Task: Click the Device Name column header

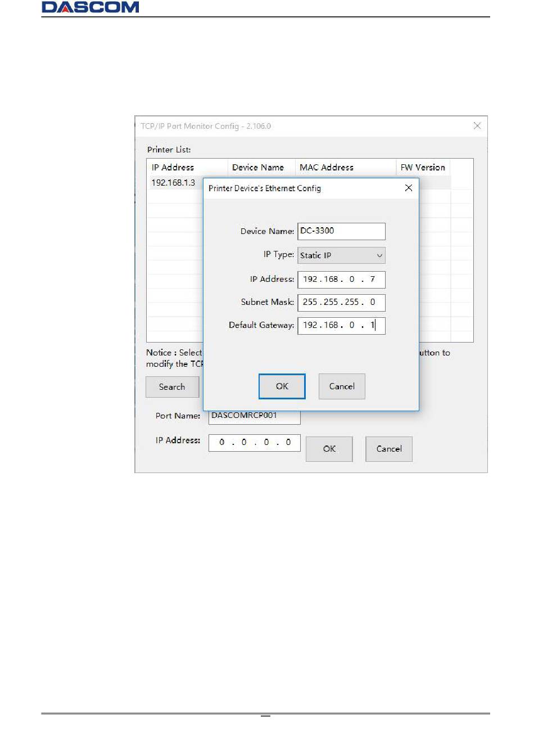Action: coord(258,168)
